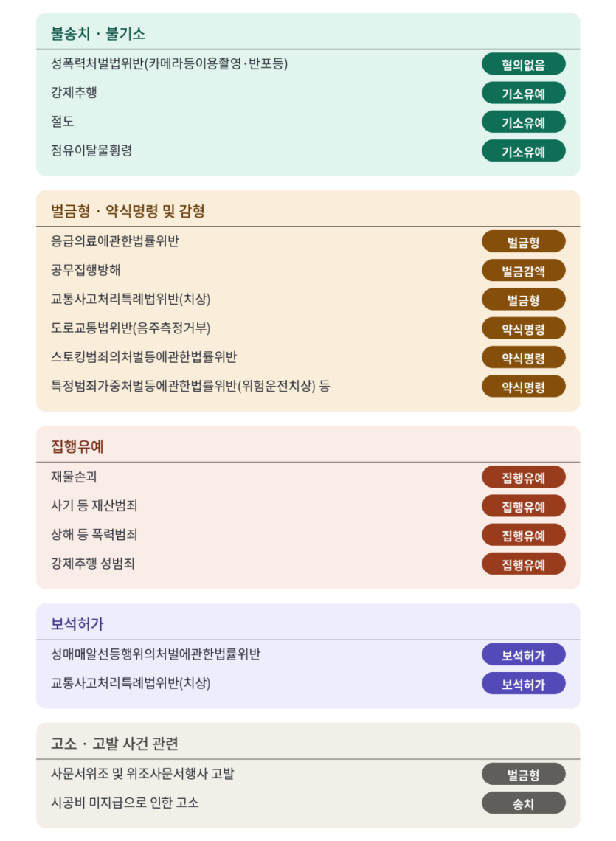Click 약식명령 badge for 도로교통법위반(음주측정거부)
This screenshot has height=841, width=616.
pyautogui.click(x=523, y=329)
